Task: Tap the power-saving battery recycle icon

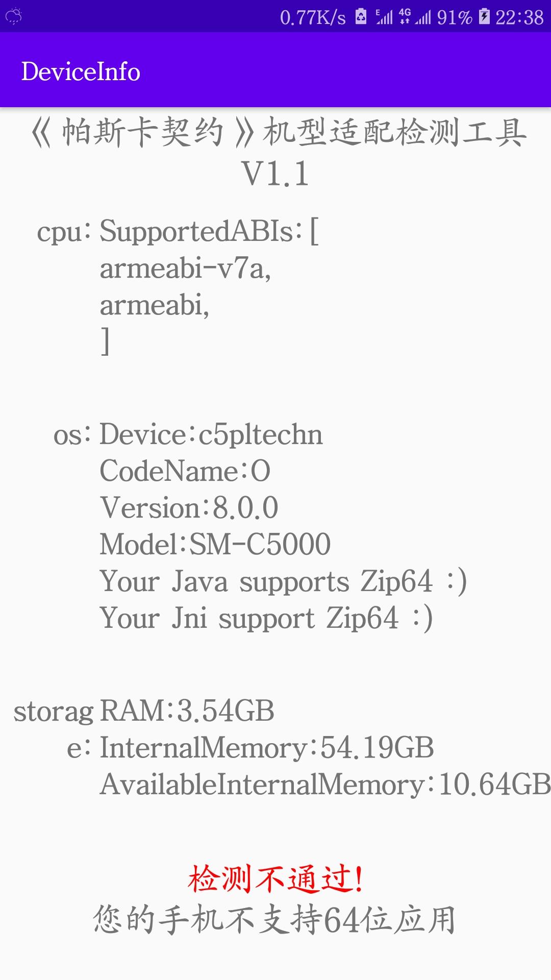Action: 361,17
